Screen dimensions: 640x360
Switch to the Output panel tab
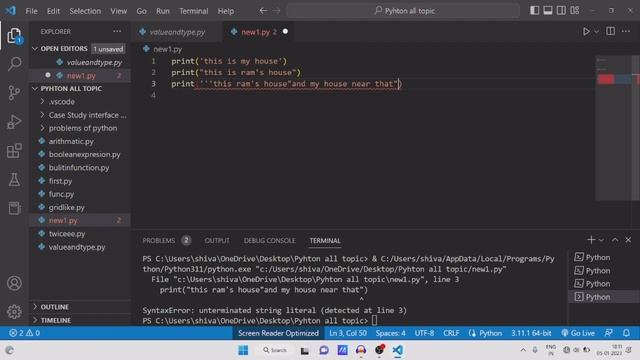[217, 241]
